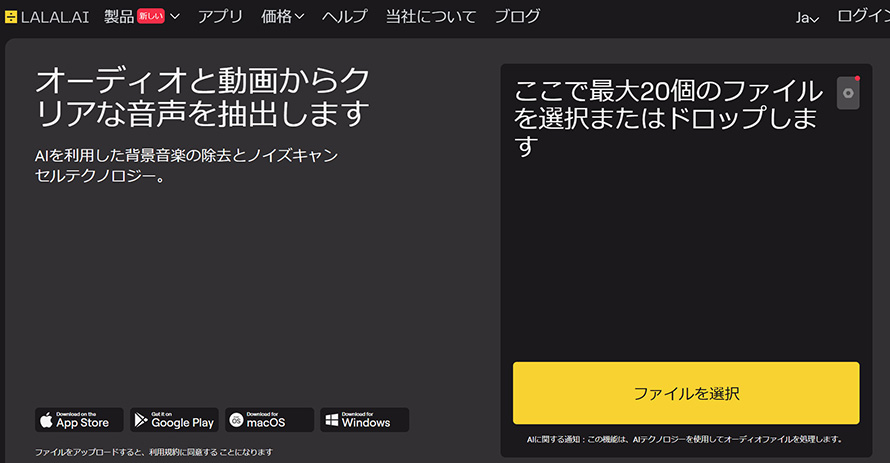
Task: Open the アプリ menu item
Action: 220,17
